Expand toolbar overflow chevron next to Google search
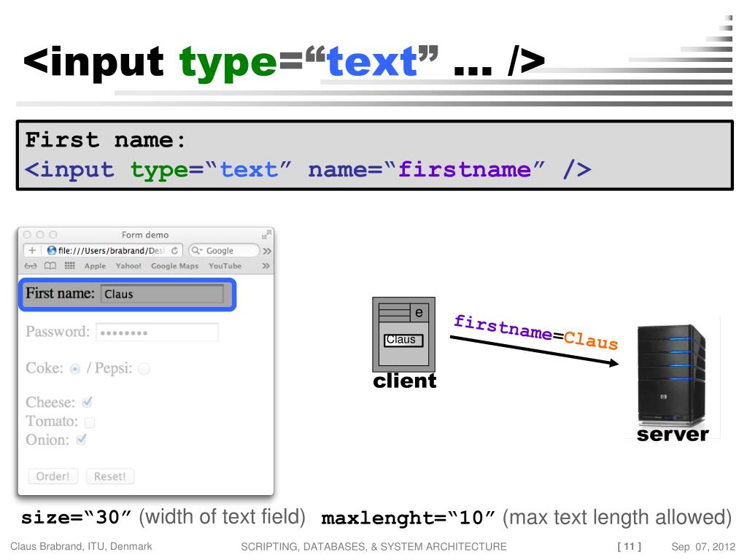 (x=267, y=251)
